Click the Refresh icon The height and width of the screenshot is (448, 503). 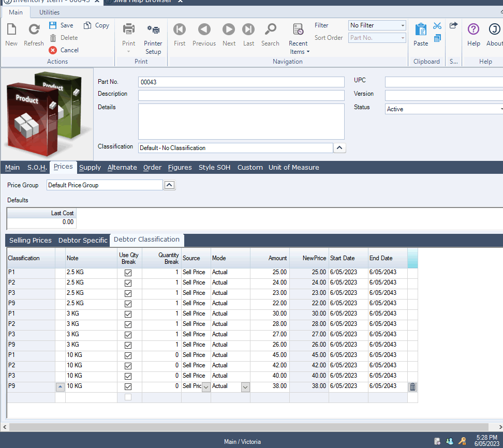click(x=34, y=30)
